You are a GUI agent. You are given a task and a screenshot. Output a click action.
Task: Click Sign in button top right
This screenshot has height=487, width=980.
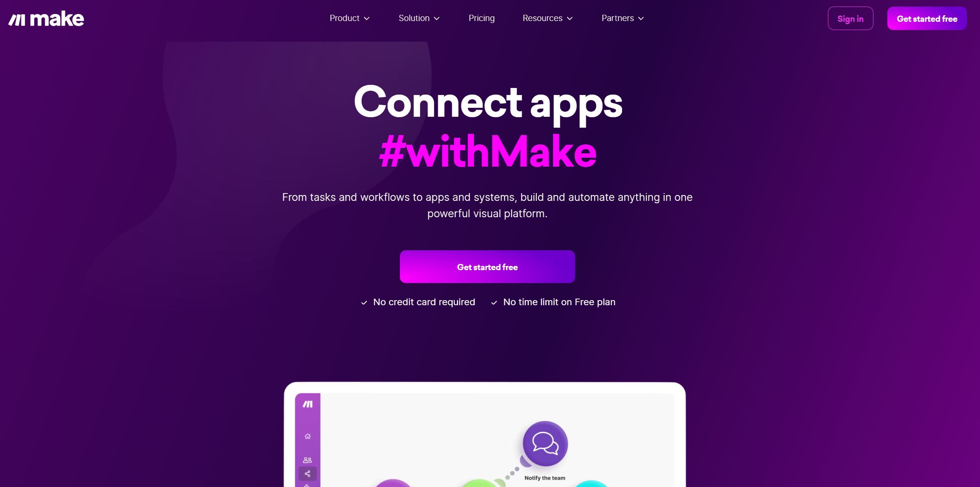pos(850,18)
